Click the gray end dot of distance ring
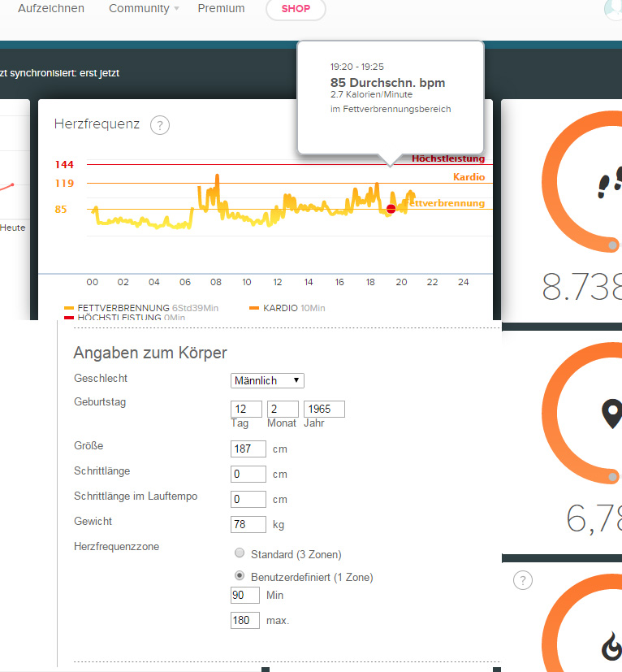The width and height of the screenshot is (622, 672). coord(613,476)
